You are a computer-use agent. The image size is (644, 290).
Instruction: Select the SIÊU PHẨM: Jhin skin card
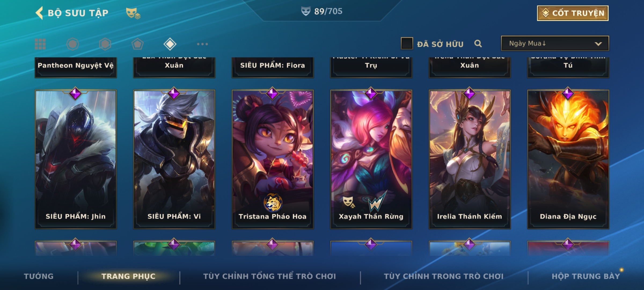tap(76, 159)
